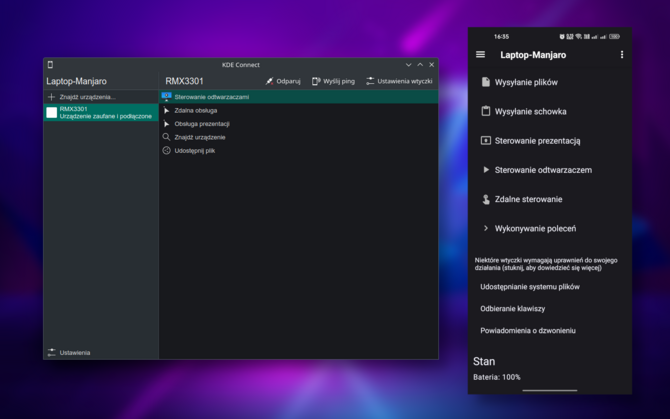Viewport: 670px width, 419px height.
Task: Minimize the KDE Connect window
Action: 408,64
